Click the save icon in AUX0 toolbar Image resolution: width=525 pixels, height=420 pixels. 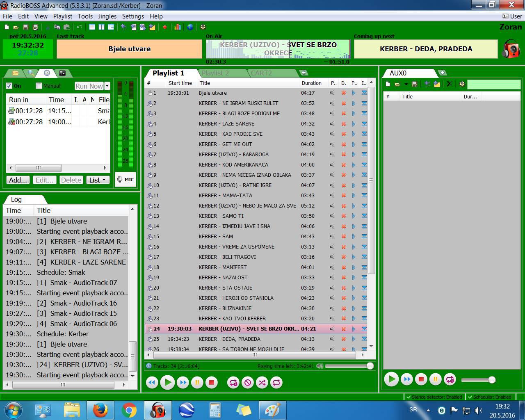point(415,84)
